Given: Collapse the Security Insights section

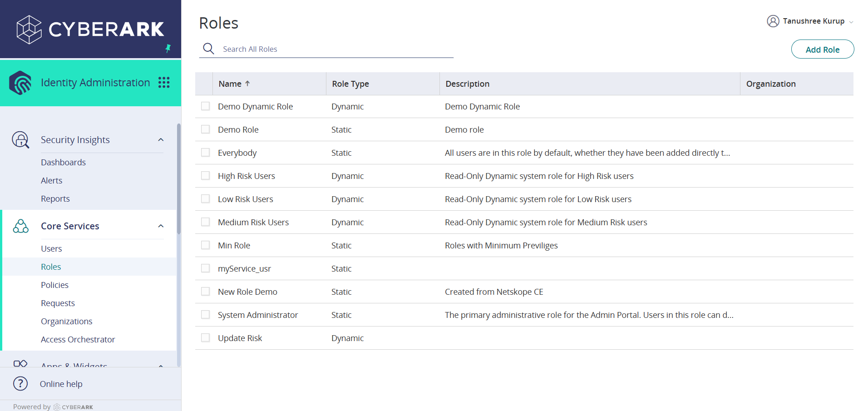Looking at the screenshot, I should [161, 140].
